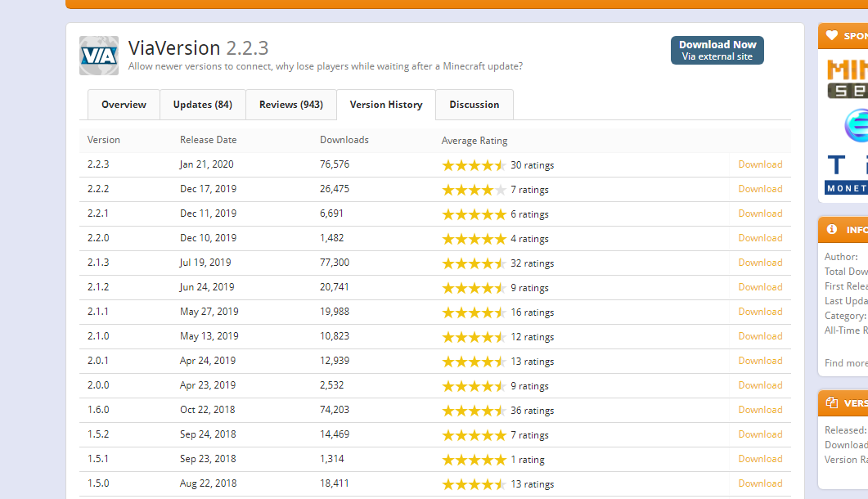Download version 2.1.0
Viewport: 868px width, 499px height.
760,336
